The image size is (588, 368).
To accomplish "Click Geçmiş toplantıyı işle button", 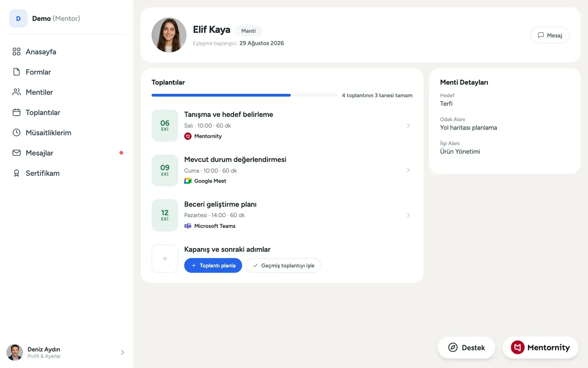I will coord(283,266).
